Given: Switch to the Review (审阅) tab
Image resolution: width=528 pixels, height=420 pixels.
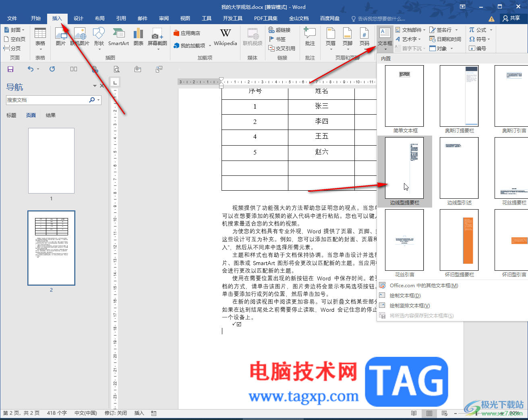Looking at the screenshot, I should [164, 19].
